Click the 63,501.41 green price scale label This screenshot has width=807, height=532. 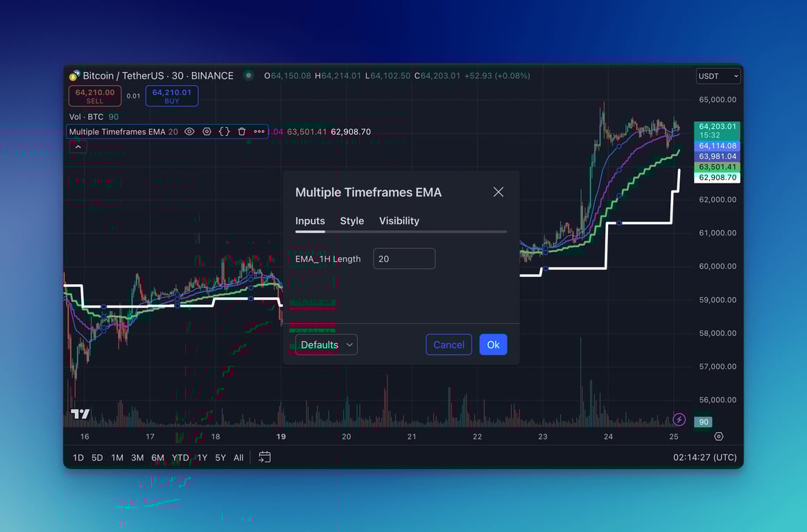pos(717,167)
